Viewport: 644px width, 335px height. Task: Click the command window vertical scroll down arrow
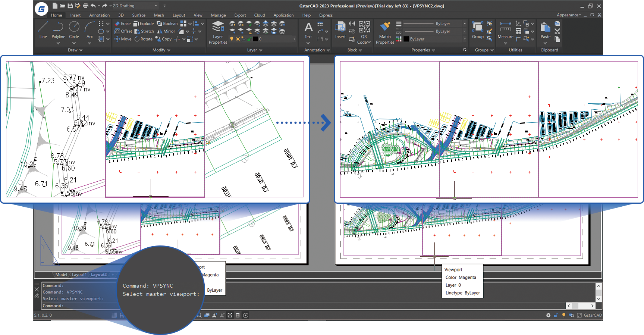599,299
